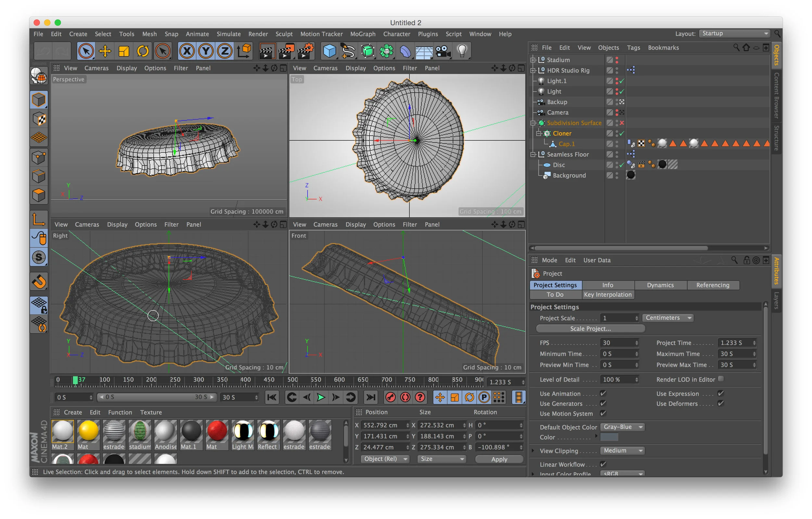Click the Render to Picture Viewer icon
Viewport: 812px width, 519px height.
click(x=285, y=51)
